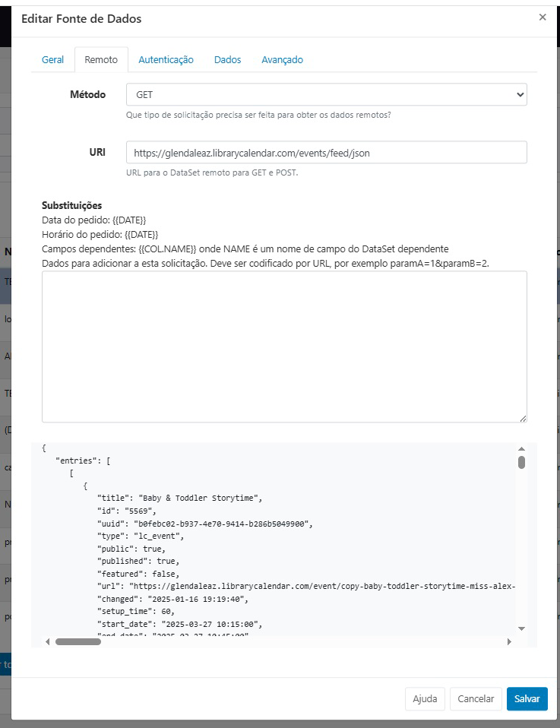Click the "setup_time": 60 line
Screen dimensions: 560x728
click(136, 612)
